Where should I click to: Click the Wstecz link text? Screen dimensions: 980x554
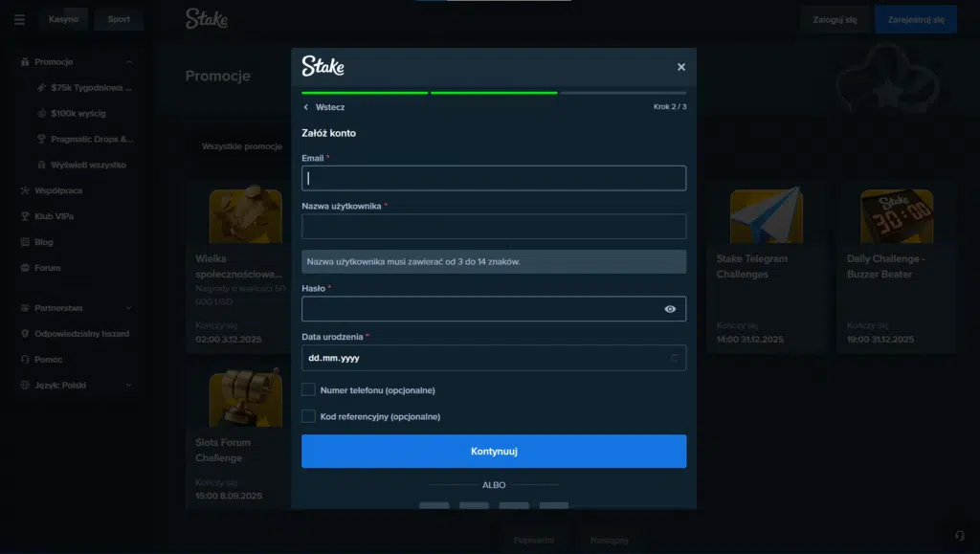[x=330, y=107]
